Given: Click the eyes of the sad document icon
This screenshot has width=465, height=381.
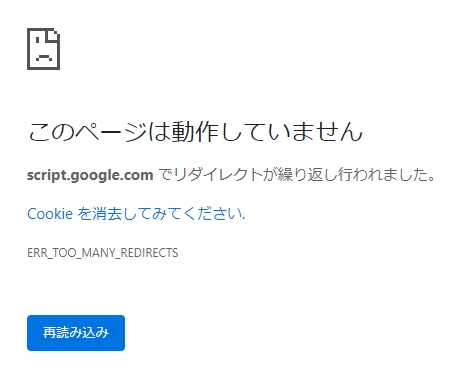Looking at the screenshot, I should click(44, 41).
